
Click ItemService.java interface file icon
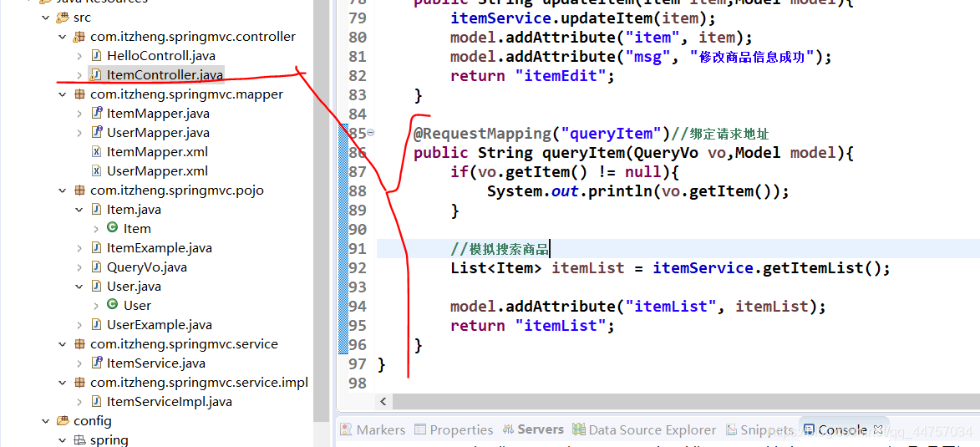point(96,363)
